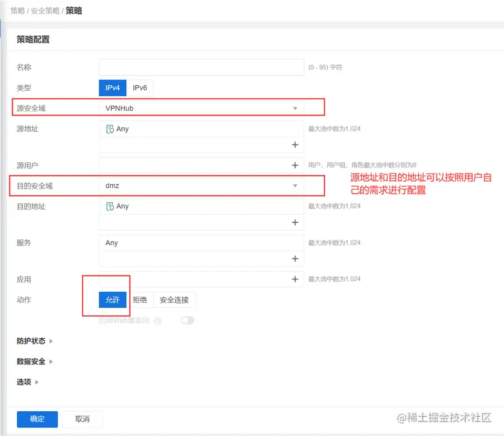Click the 源用户 input field
This screenshot has width=504, height=436.
201,165
